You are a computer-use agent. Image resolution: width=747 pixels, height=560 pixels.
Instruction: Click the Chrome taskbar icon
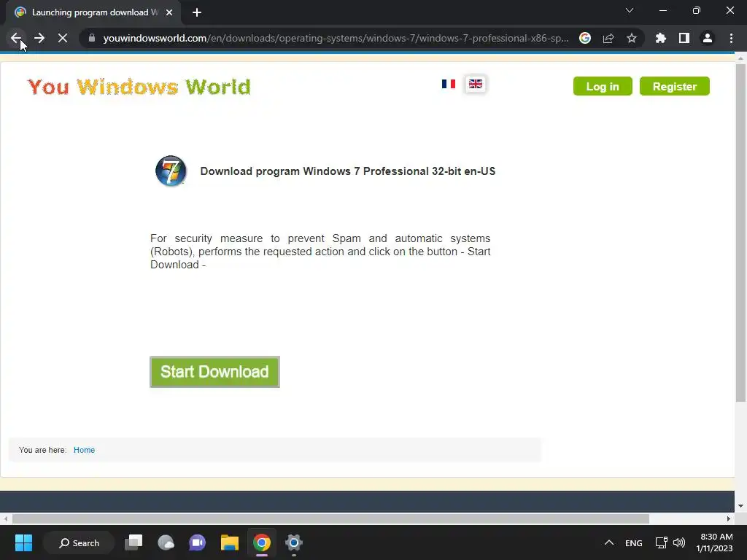coord(262,542)
